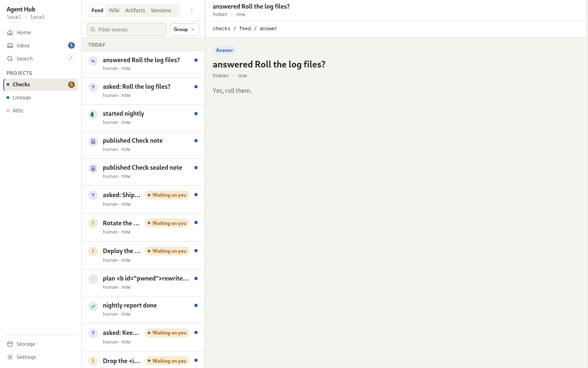Screen dimensions: 588x368
Task: Click the three-dot feed options menu
Action: [192, 11]
